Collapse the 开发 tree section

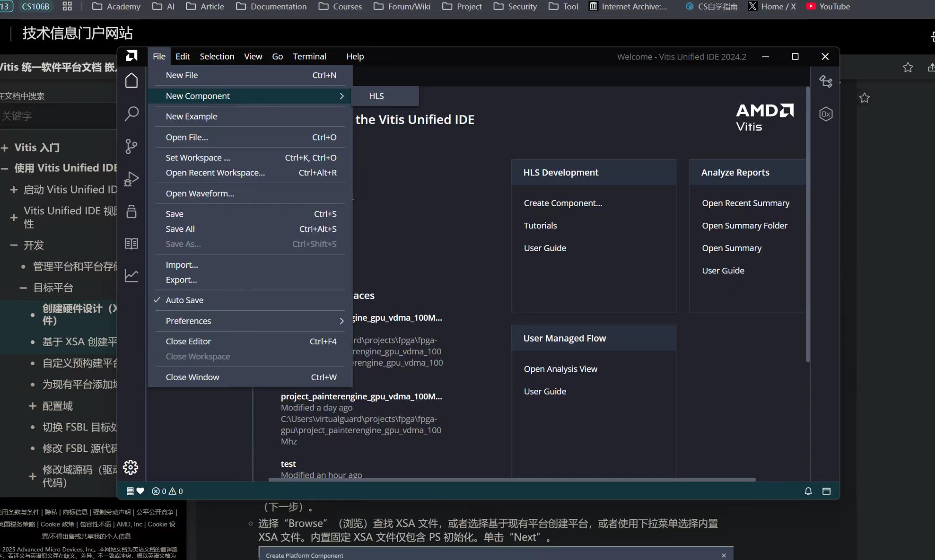point(14,245)
